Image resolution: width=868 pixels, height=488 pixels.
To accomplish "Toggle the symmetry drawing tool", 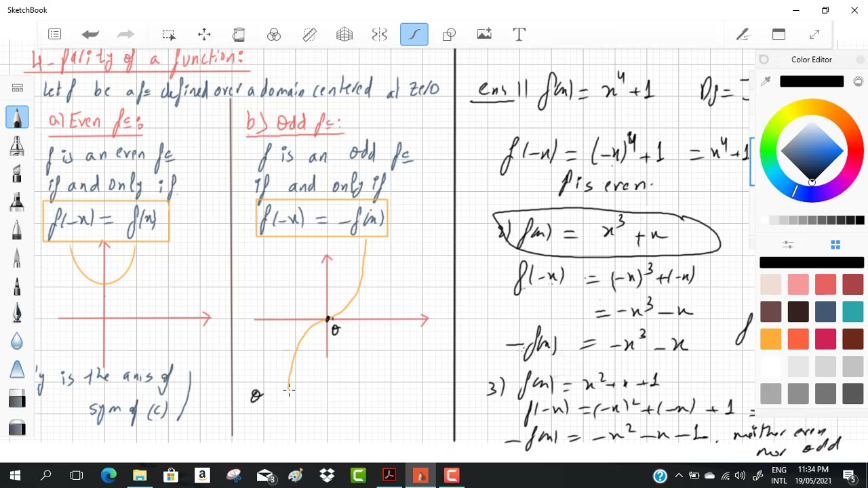I will pos(379,34).
